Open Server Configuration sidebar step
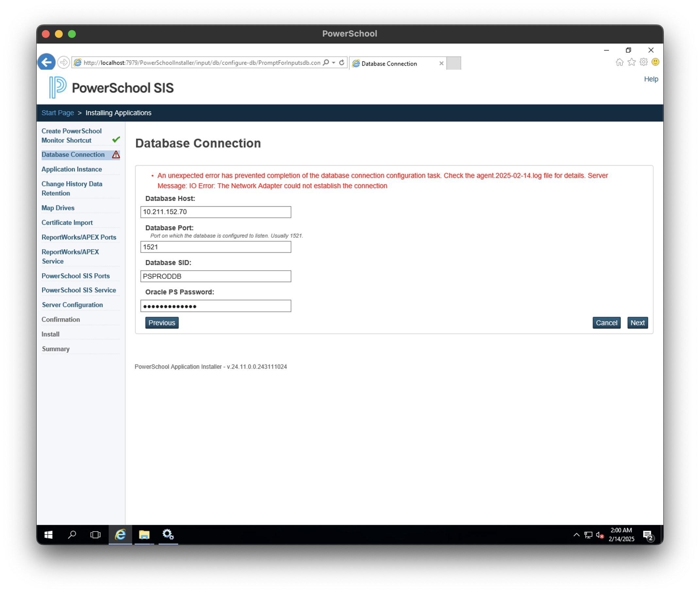 tap(72, 305)
